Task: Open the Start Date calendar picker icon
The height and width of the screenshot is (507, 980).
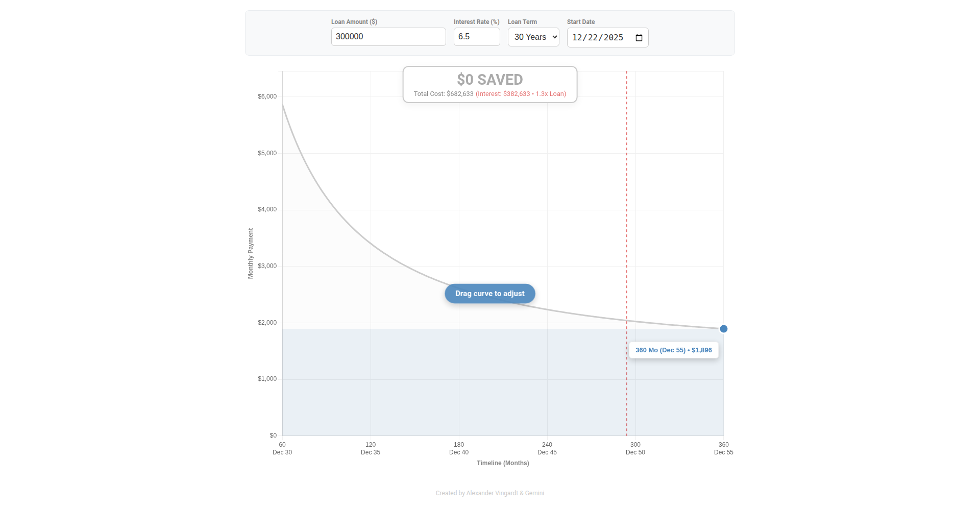Action: (639, 38)
